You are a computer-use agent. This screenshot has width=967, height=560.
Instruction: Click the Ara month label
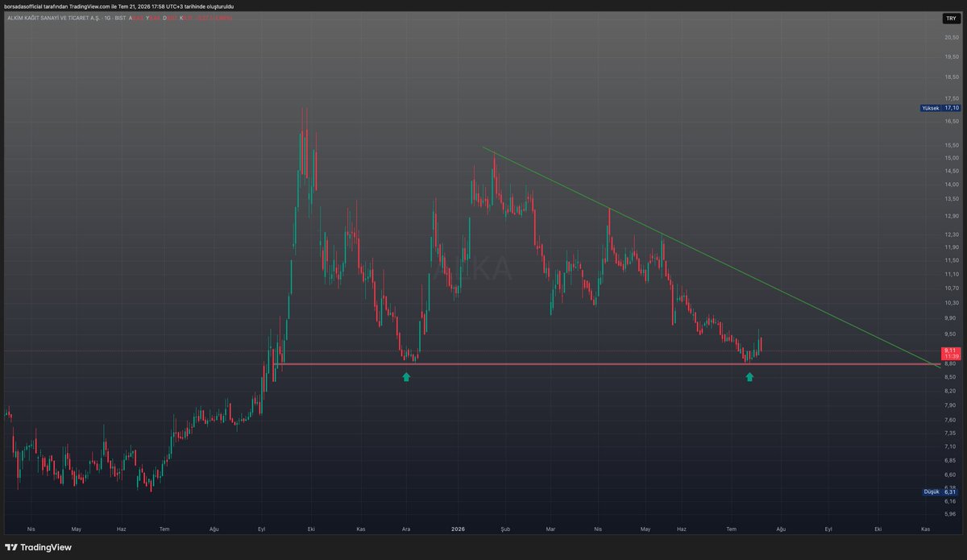coord(407,529)
